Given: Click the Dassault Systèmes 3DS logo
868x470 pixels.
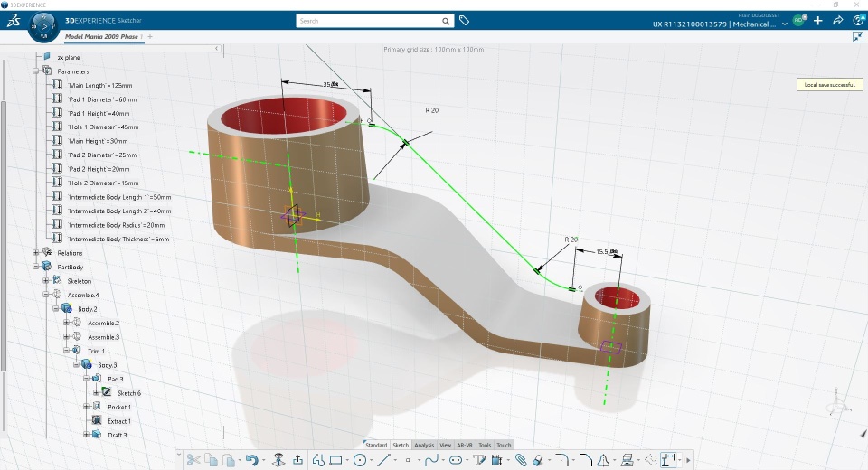Looking at the screenshot, I should (x=14, y=21).
